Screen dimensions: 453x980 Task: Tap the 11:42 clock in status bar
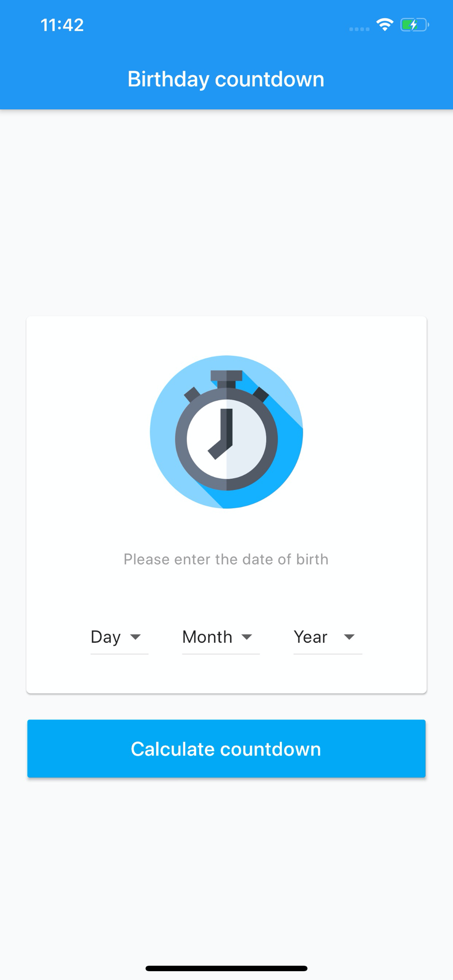click(62, 25)
